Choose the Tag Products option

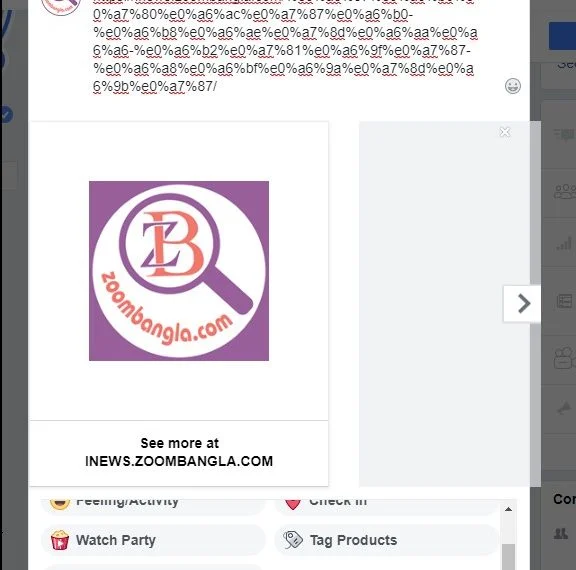tap(387, 540)
